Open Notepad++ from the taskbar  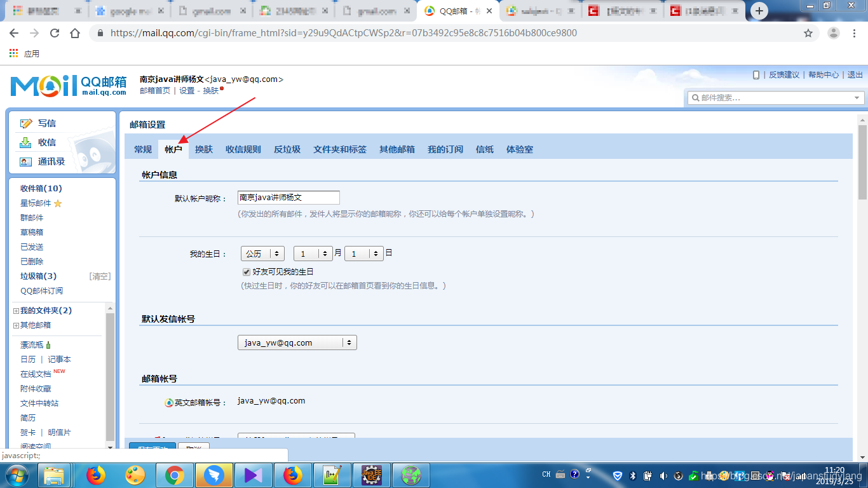click(x=332, y=475)
